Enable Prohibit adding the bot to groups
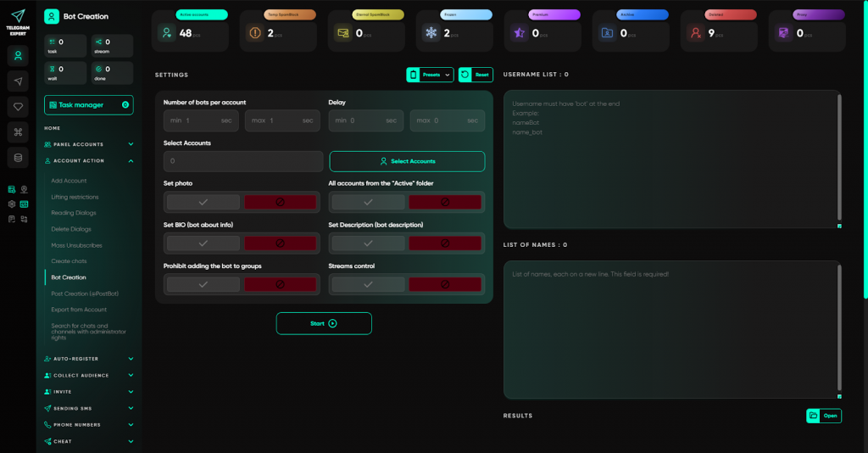Viewport: 868px width, 453px height. tap(203, 284)
